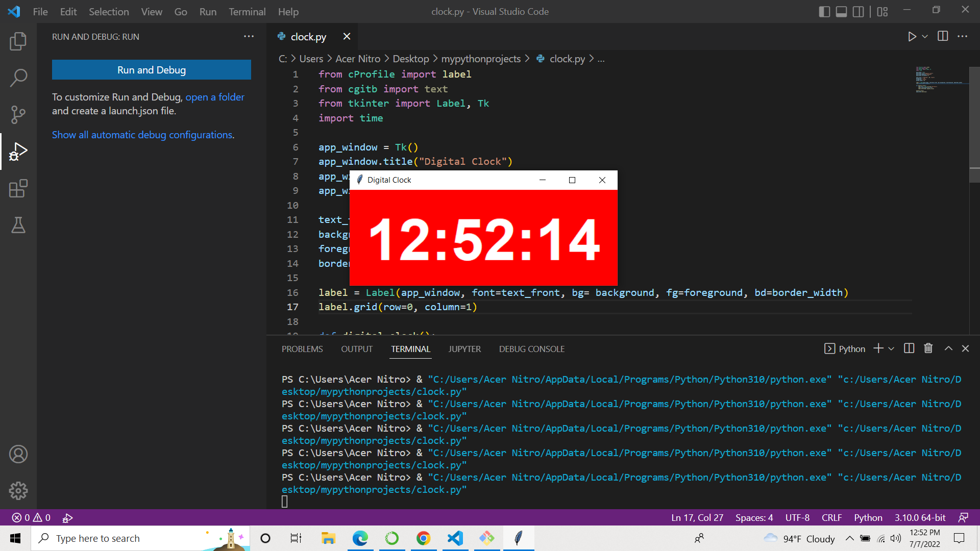Change encoding via 'UTF-8' status item
The width and height of the screenshot is (980, 551).
pos(797,517)
